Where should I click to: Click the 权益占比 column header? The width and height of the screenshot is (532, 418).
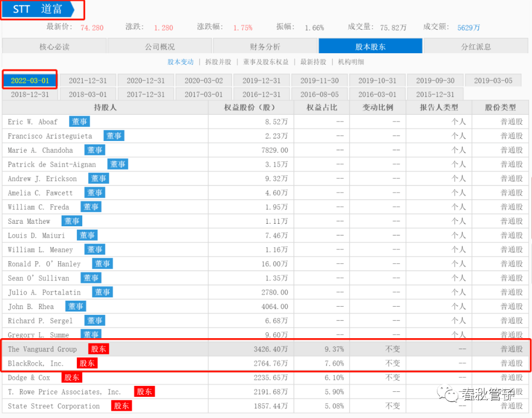322,107
